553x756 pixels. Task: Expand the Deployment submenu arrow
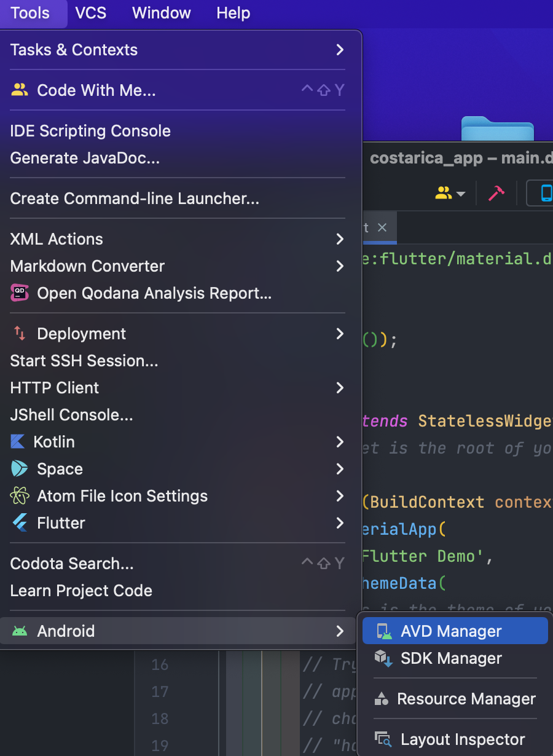coord(340,334)
